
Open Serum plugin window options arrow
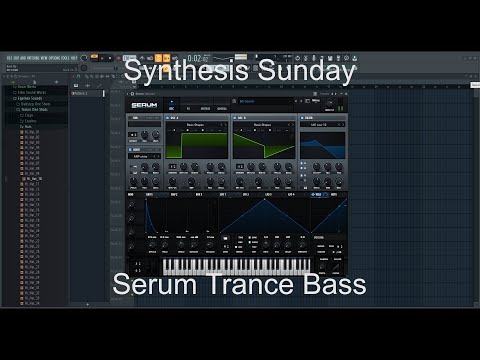[x=128, y=94]
